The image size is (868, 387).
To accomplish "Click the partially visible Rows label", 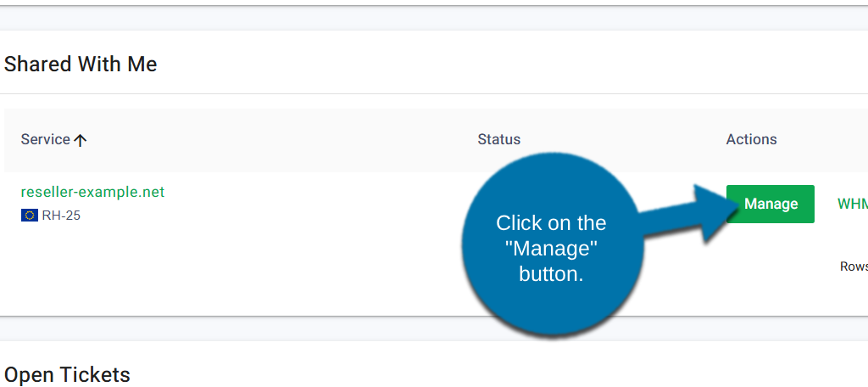I will tap(853, 266).
